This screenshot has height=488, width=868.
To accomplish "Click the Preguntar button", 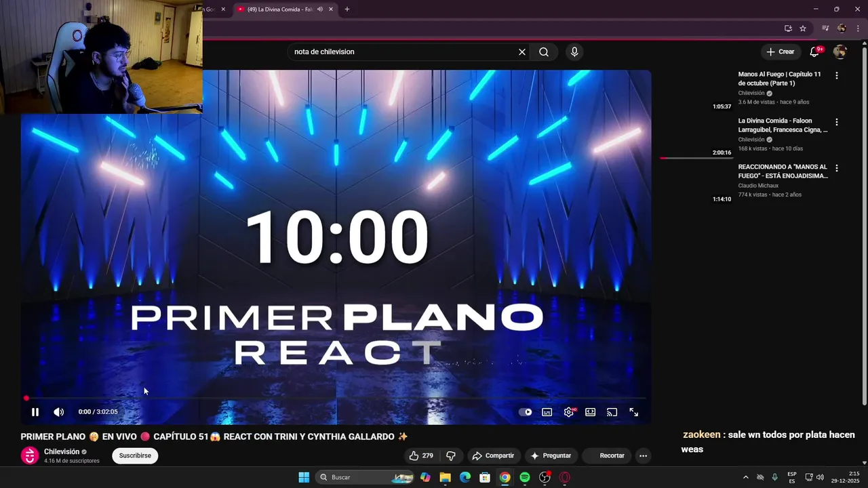I will point(551,455).
